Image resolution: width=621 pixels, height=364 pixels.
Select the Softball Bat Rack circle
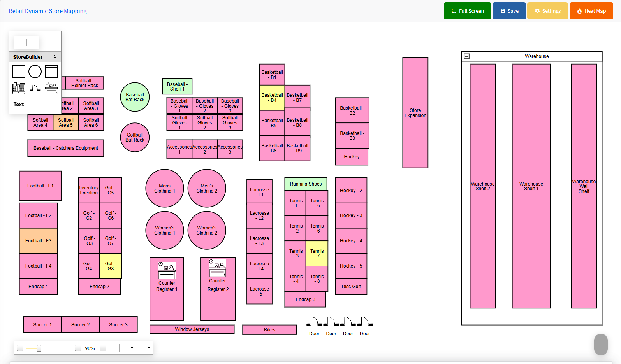(135, 137)
